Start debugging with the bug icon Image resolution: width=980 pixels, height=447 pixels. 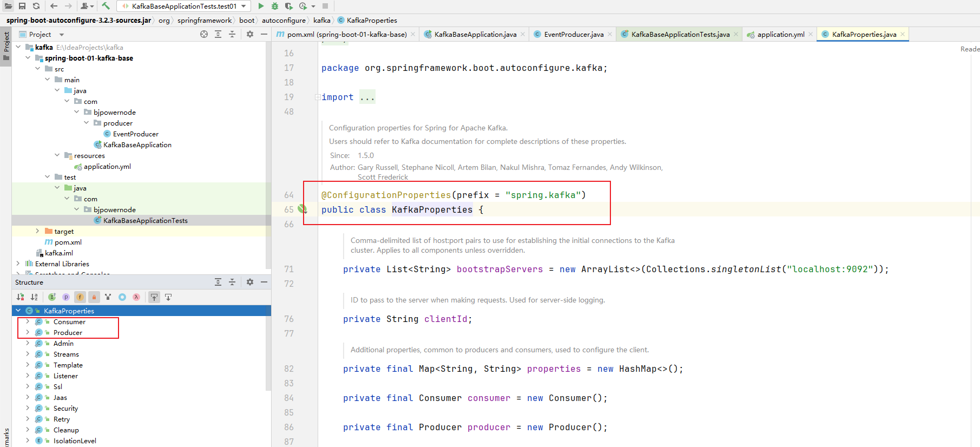pos(275,6)
